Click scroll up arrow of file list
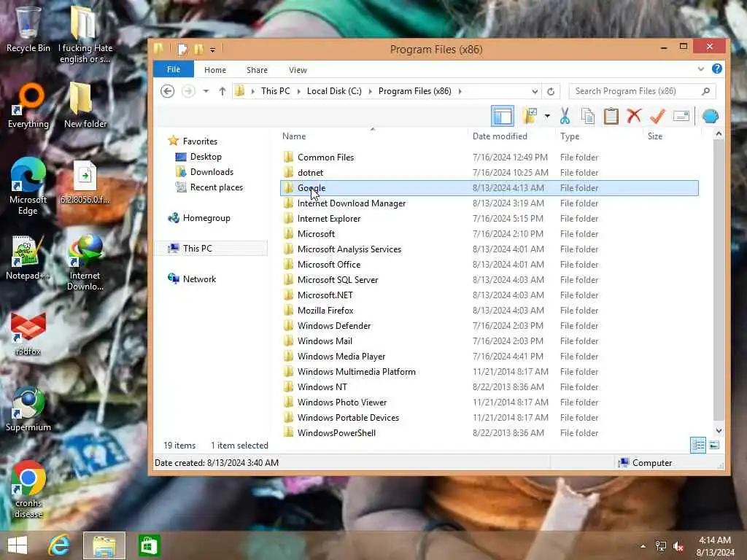This screenshot has width=747, height=560. coord(719,134)
